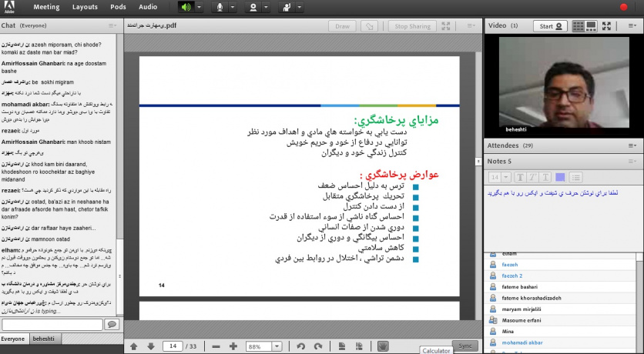644x354 pixels.
Task: Click Masoume erfani's presenter icon
Action: click(x=493, y=320)
